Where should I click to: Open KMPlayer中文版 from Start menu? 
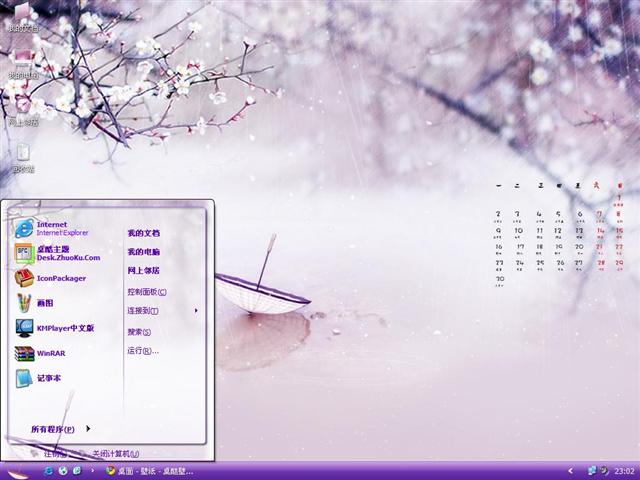tap(54, 328)
